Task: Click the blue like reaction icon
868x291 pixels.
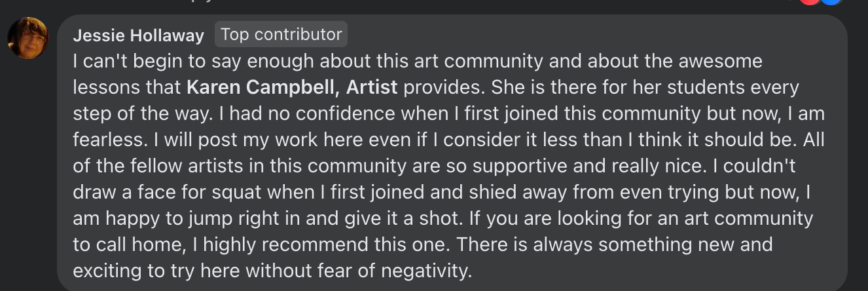Action: click(831, 2)
